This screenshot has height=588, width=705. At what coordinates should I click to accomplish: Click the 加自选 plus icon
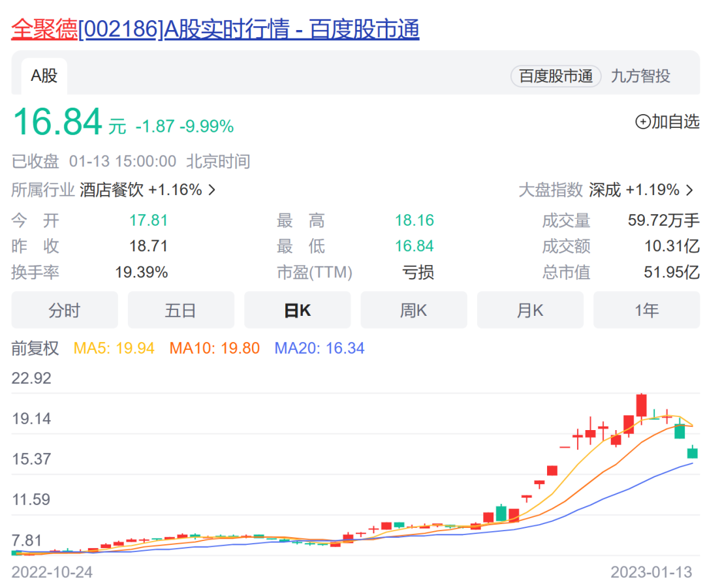(x=642, y=121)
